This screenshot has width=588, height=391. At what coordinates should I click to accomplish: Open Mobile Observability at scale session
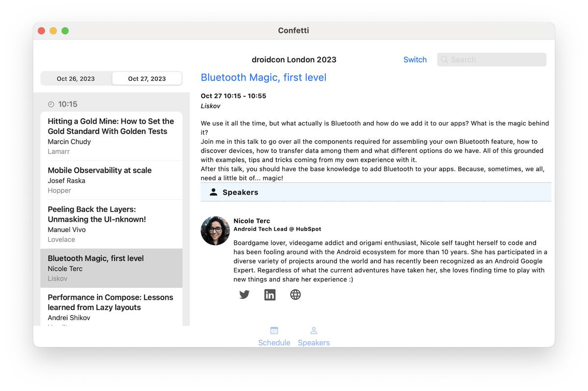tap(112, 180)
